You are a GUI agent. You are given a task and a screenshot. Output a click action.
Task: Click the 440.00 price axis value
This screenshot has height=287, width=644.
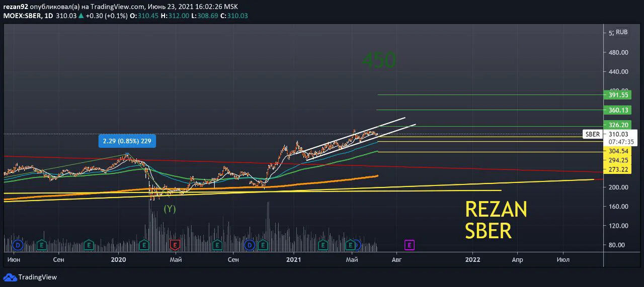tap(618, 72)
